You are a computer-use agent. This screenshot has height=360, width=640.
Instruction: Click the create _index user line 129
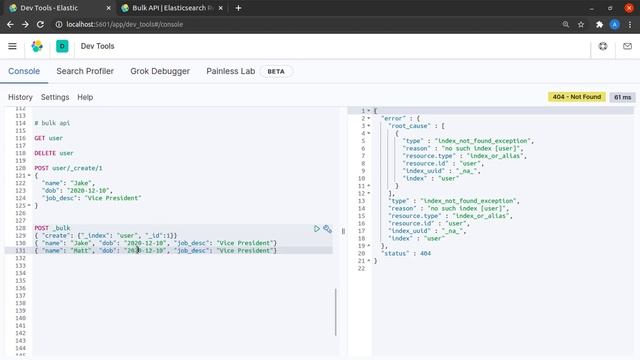[106, 236]
